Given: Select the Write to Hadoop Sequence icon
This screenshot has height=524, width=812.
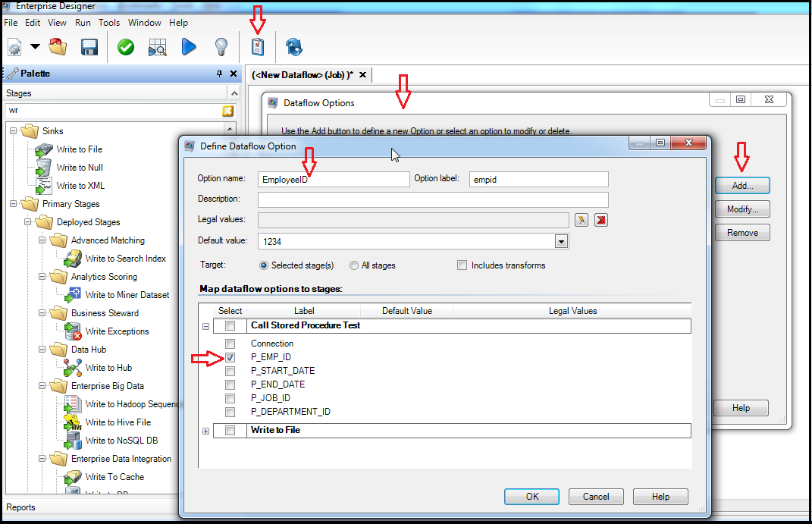Looking at the screenshot, I should point(73,404).
